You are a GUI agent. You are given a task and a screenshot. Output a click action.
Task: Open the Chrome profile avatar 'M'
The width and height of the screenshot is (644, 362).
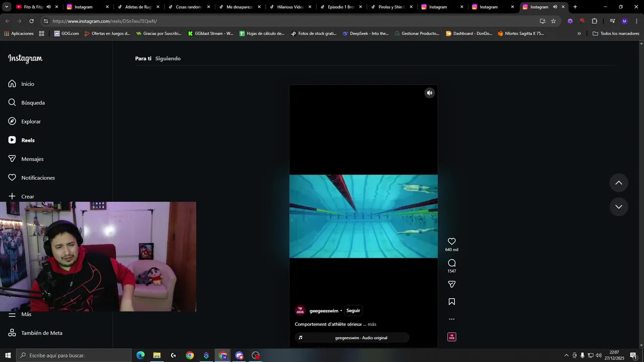point(624,21)
